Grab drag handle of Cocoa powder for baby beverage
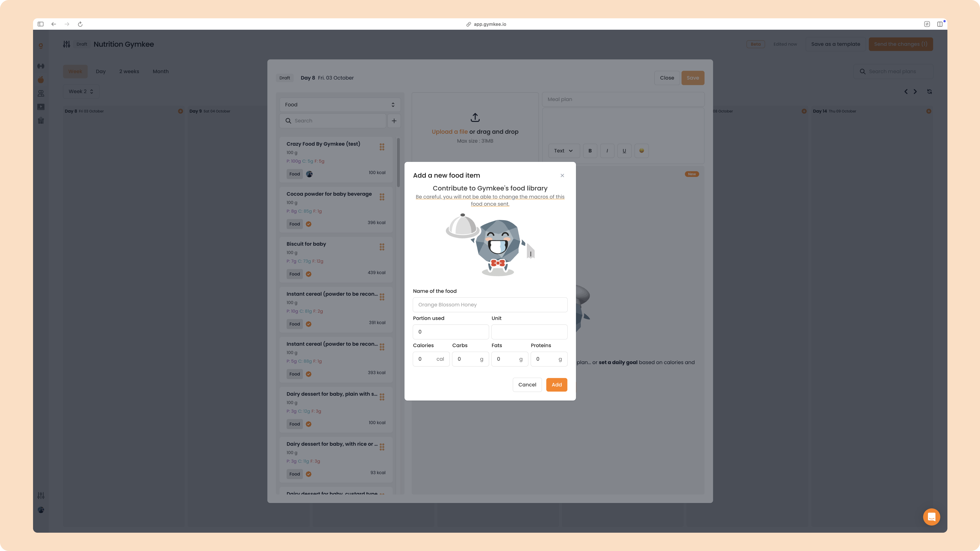The image size is (980, 551). tap(382, 197)
